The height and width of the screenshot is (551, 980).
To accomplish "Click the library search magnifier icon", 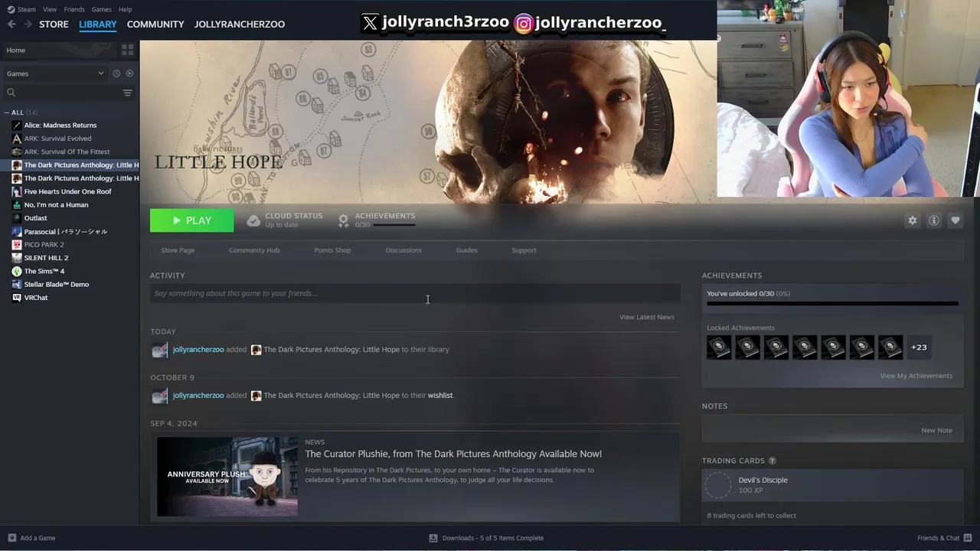I will click(x=11, y=93).
